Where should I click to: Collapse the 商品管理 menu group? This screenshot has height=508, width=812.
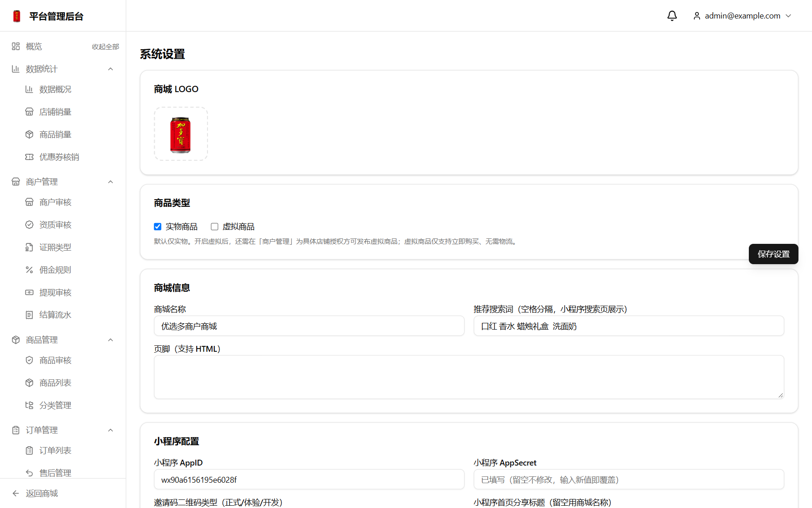pyautogui.click(x=111, y=340)
